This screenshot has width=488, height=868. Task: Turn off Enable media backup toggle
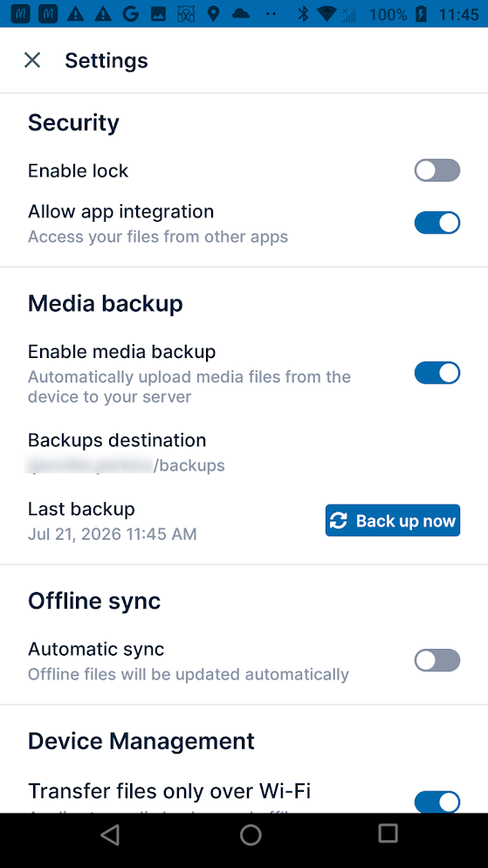[x=437, y=373]
